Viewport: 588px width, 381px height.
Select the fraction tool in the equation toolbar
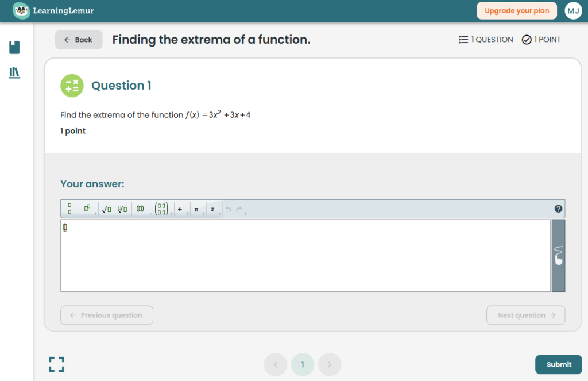69,209
